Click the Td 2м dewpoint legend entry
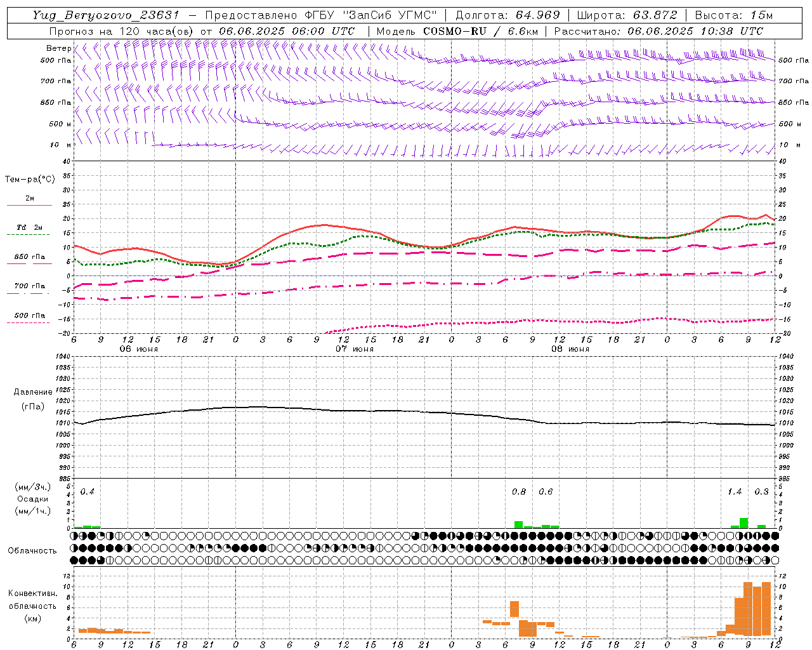The height and width of the screenshot is (650, 812). [30, 227]
